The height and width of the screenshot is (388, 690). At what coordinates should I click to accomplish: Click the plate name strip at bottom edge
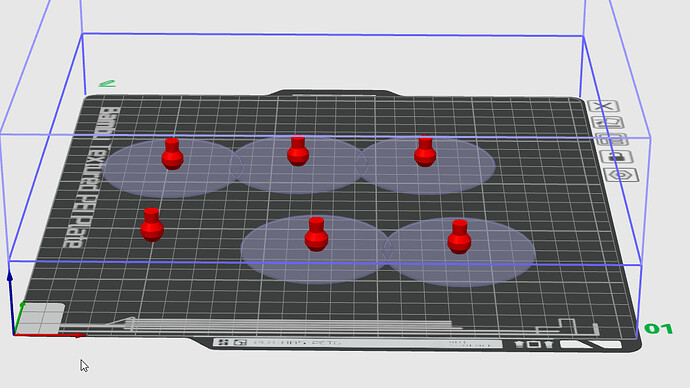(x=356, y=343)
